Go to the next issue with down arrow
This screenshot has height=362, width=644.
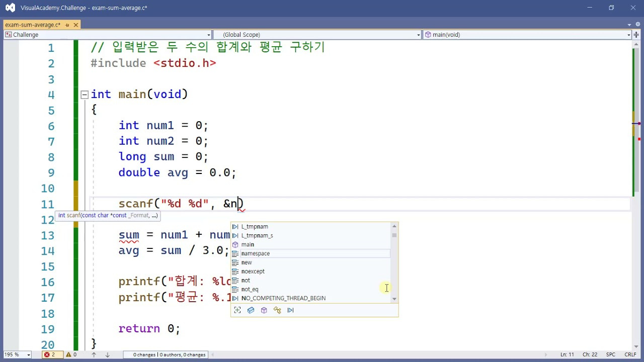click(x=107, y=355)
